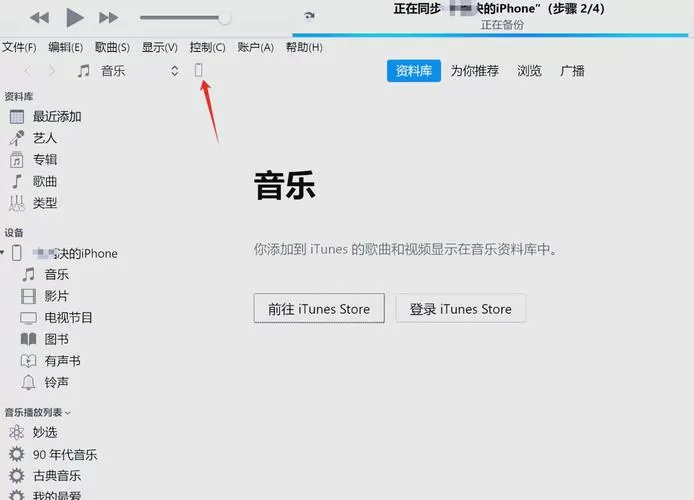
Task: Open 歌曲 in library sidebar
Action: pos(33,181)
